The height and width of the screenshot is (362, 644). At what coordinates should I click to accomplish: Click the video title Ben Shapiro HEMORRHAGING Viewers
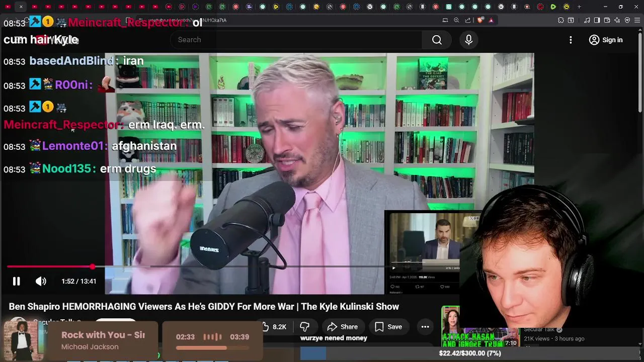pyautogui.click(x=204, y=307)
